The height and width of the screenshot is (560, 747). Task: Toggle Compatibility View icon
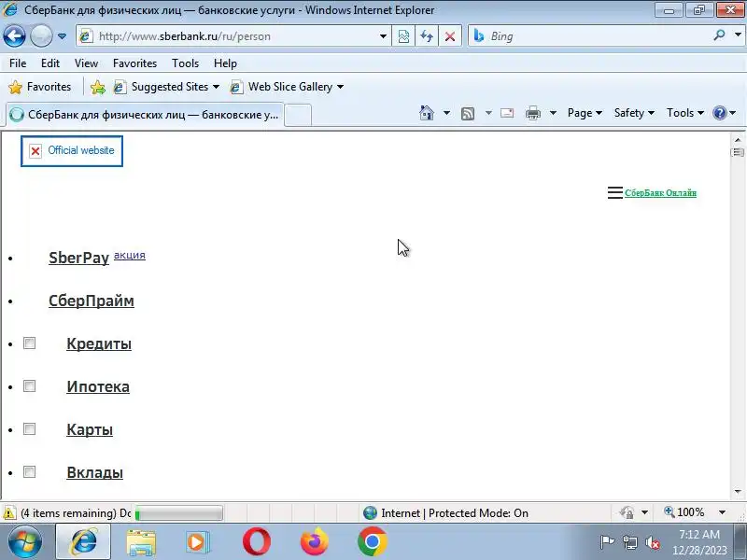coord(403,36)
